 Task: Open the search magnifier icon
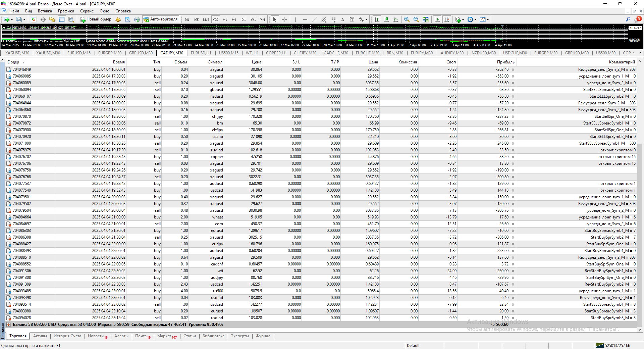pyautogui.click(x=628, y=19)
